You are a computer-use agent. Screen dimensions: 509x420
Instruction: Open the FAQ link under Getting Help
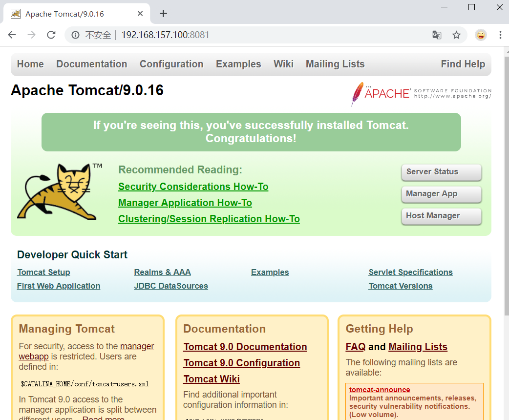click(x=356, y=347)
